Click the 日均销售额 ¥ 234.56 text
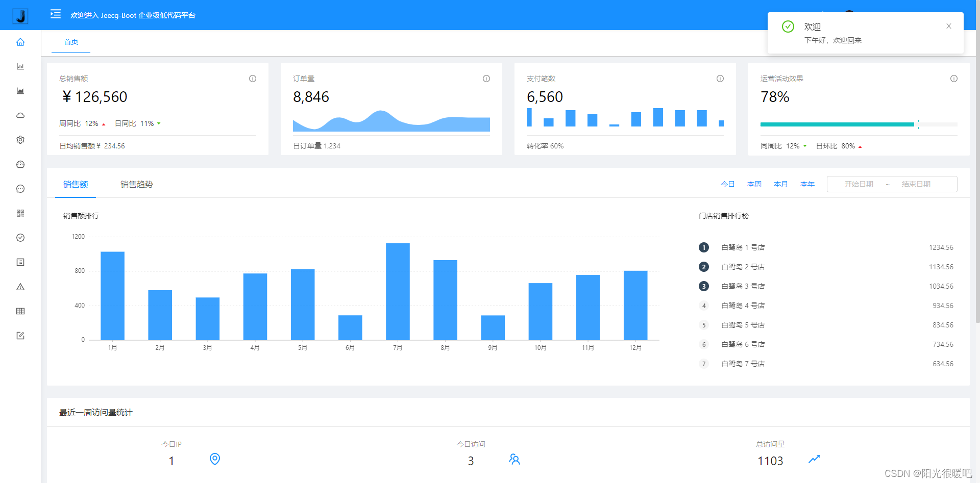This screenshot has height=483, width=980. click(x=92, y=146)
